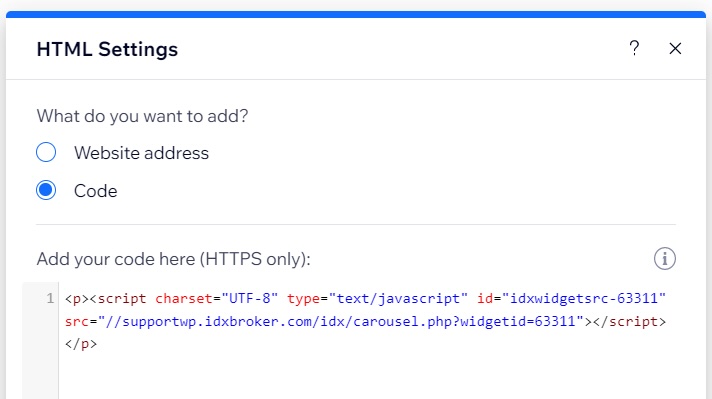Click the idxwidgetsrc-63311 id value

click(583, 299)
